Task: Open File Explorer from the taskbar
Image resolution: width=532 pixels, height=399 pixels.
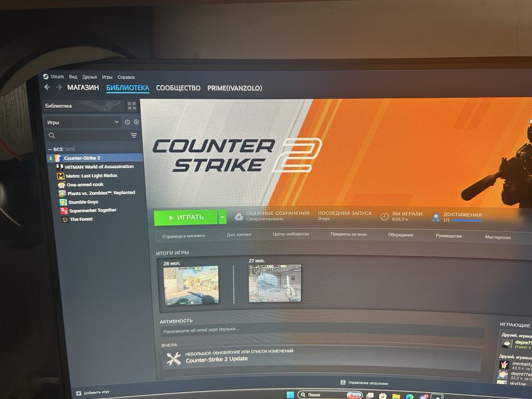Action: coord(396,396)
